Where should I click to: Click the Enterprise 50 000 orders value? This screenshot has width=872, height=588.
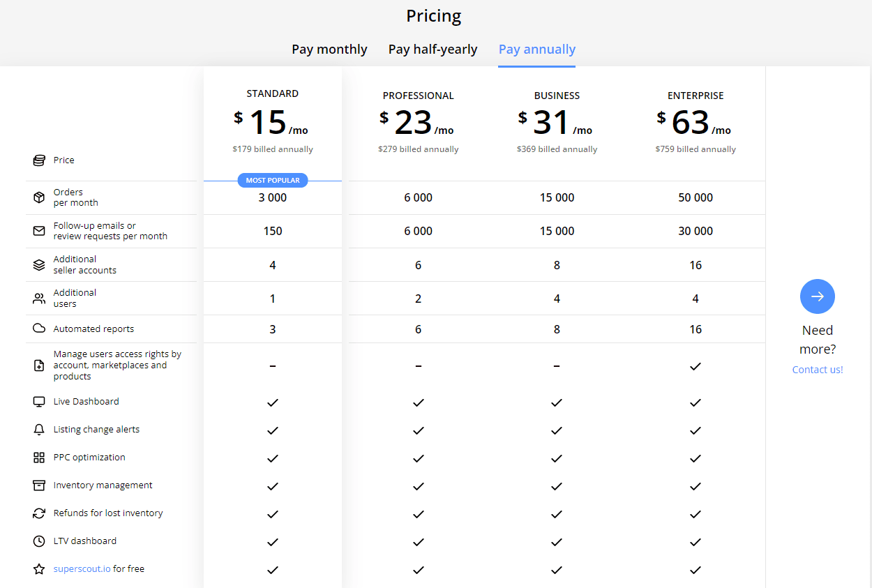(696, 197)
